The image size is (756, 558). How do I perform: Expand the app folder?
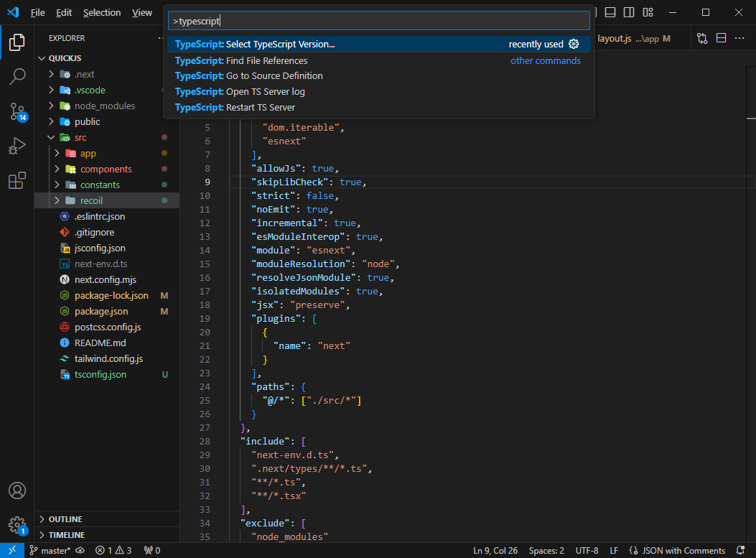click(x=107, y=154)
